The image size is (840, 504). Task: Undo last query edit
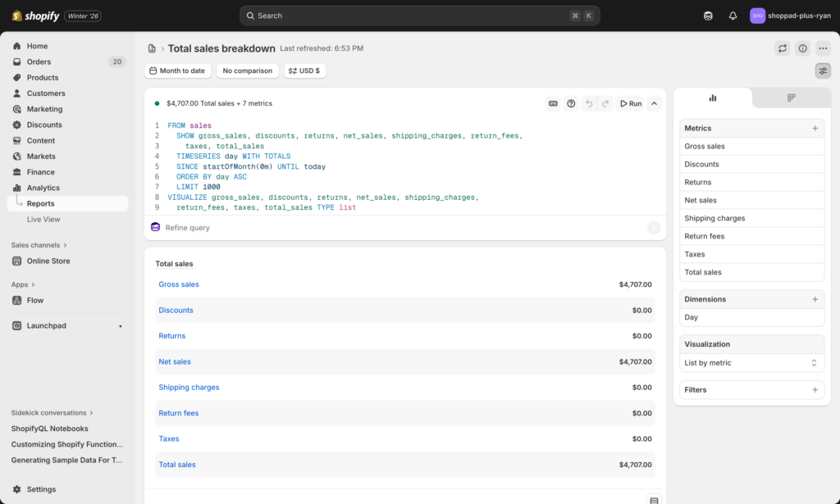(x=589, y=104)
